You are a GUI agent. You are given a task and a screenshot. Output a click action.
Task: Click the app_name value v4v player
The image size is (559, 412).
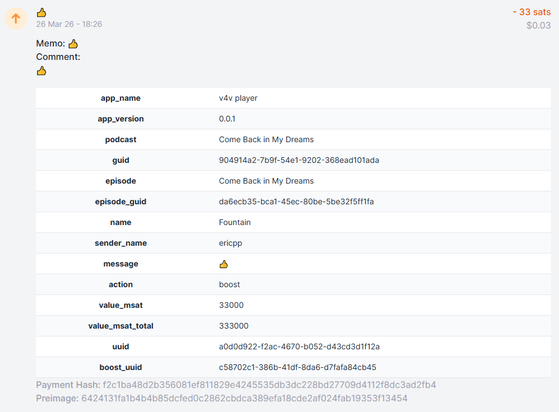click(x=238, y=98)
